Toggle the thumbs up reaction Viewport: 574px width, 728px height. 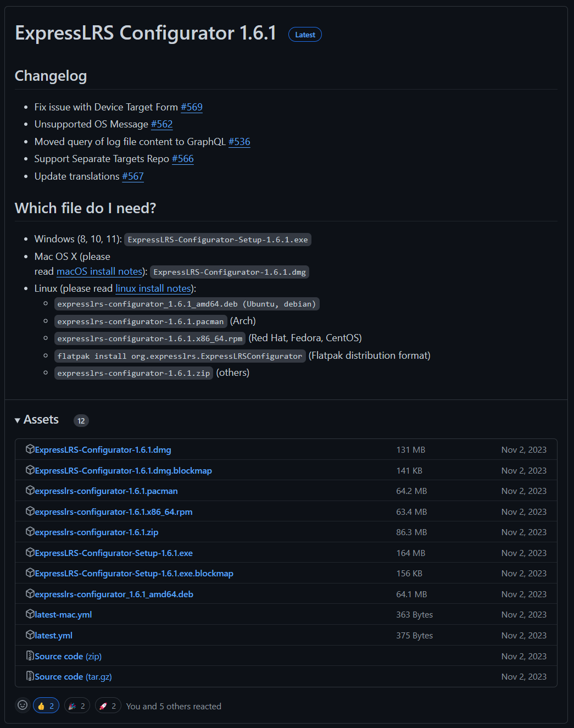coord(46,705)
